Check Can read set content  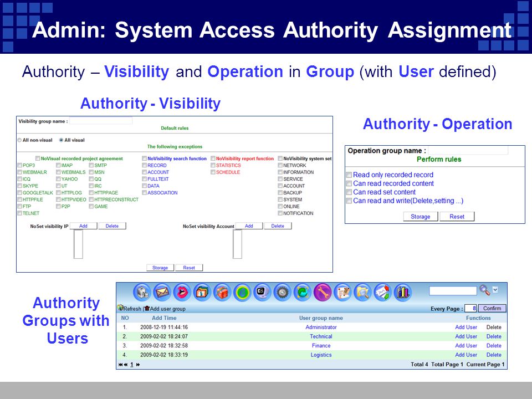click(x=349, y=192)
